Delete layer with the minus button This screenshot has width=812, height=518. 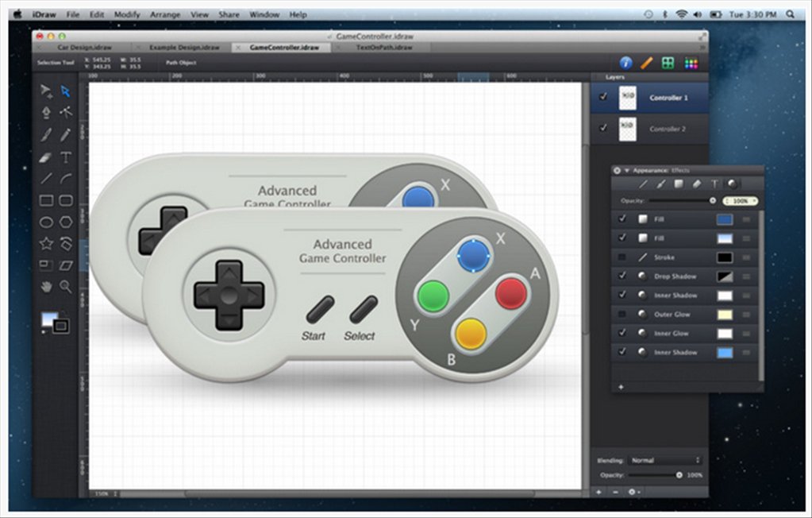614,492
